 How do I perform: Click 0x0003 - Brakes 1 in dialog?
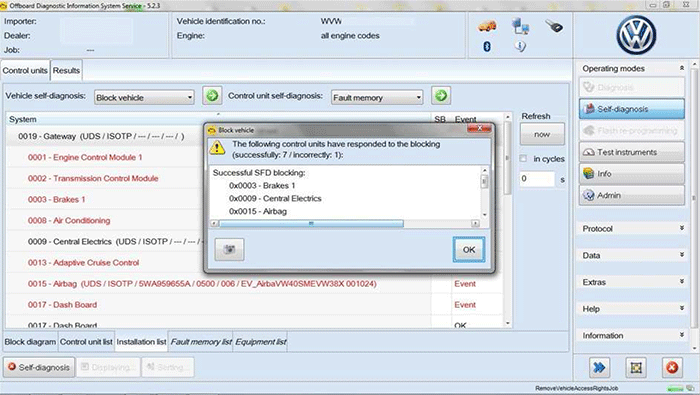[262, 186]
